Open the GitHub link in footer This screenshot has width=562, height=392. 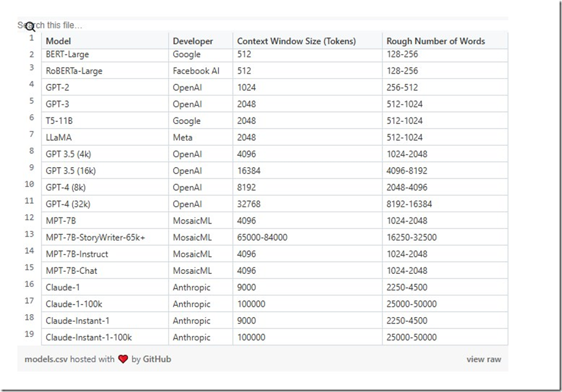click(x=157, y=359)
